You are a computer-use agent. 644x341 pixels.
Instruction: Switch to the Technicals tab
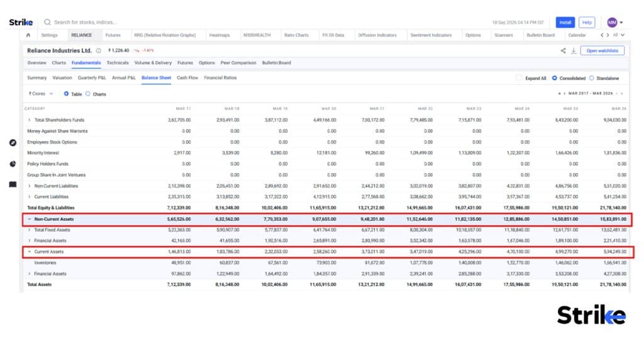[x=118, y=63]
